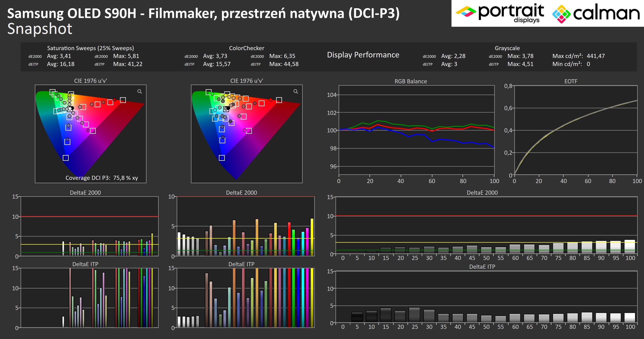Click the 'Max: 41,22' dEITP value
This screenshot has width=644, height=339.
(x=128, y=64)
